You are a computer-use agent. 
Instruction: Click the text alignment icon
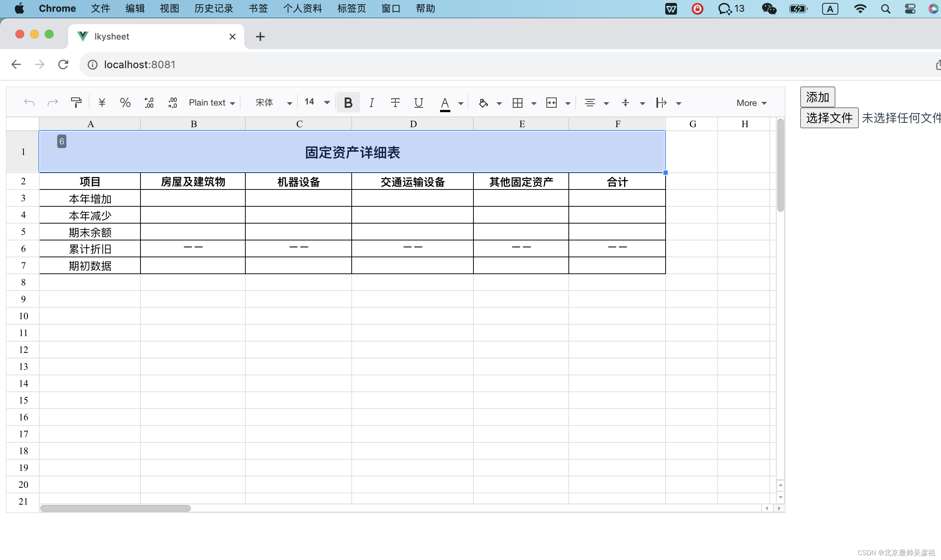pyautogui.click(x=590, y=102)
